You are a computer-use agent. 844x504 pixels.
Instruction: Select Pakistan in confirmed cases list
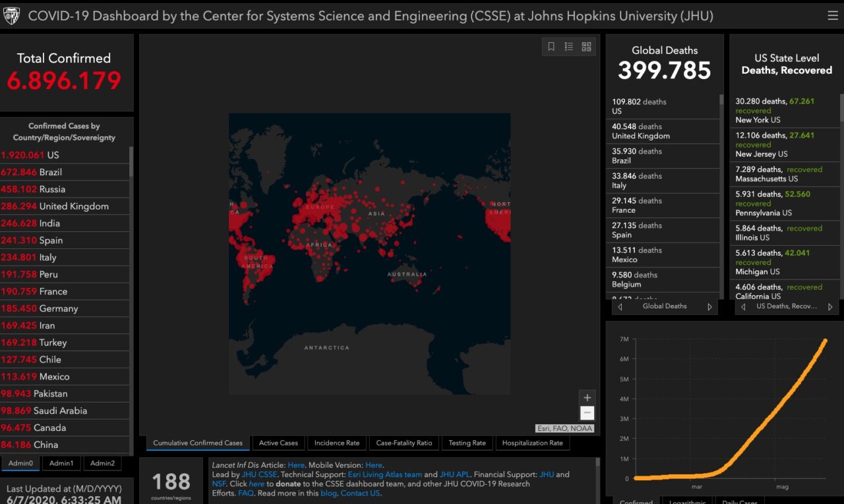65,394
